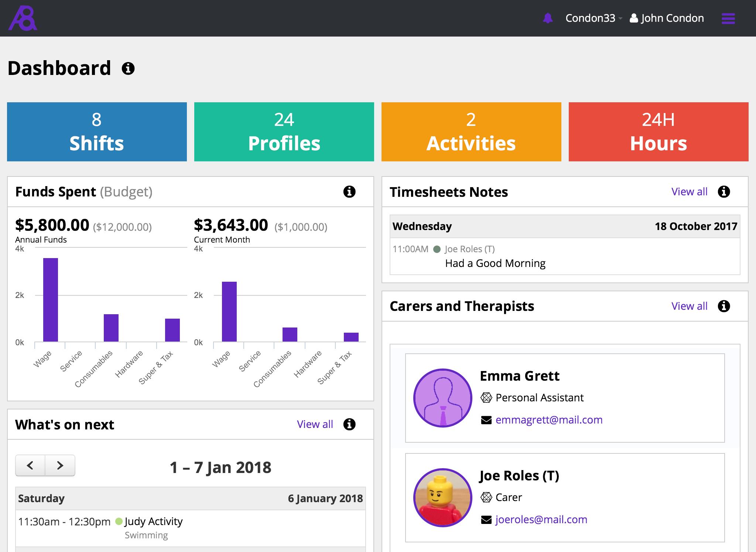Click the annual Wage spending bar
Screen dimensions: 756x552
point(51,300)
